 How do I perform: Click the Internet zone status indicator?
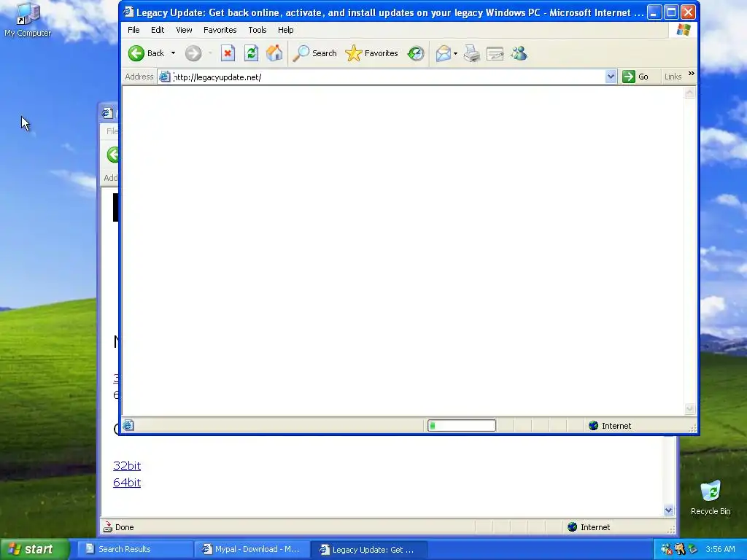click(611, 426)
